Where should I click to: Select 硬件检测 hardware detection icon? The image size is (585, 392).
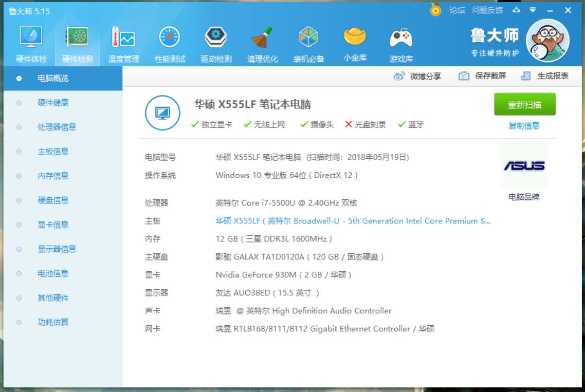(77, 38)
